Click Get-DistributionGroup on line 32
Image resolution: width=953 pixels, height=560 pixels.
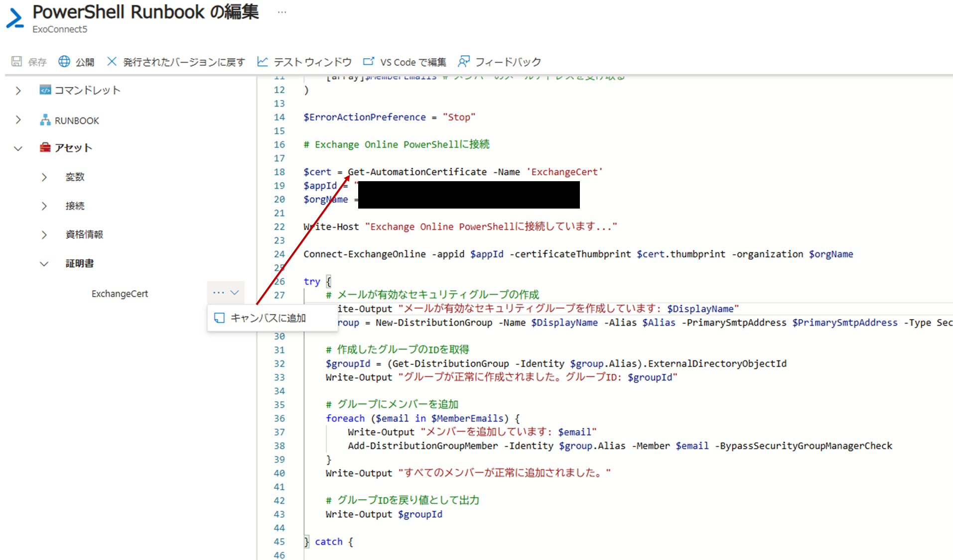coord(451,363)
